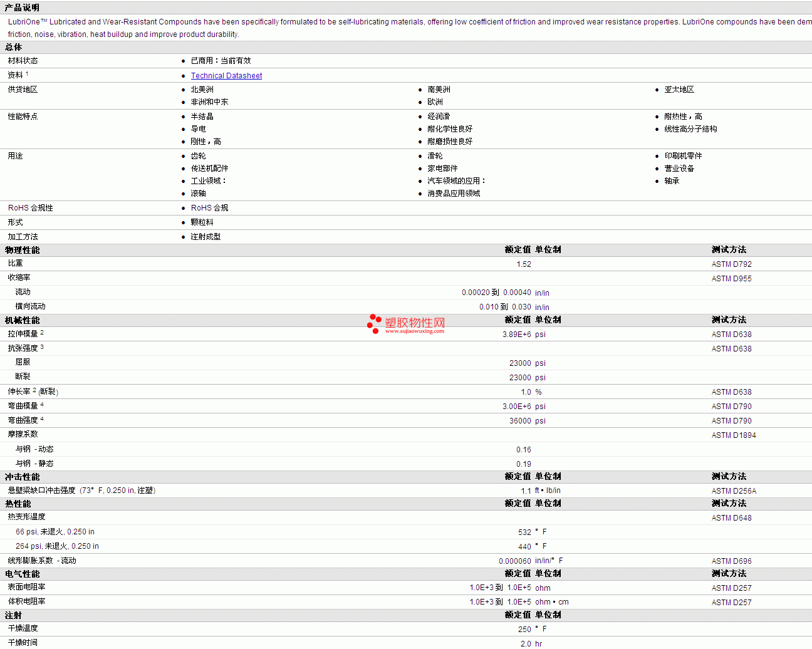Select the 冲击性能 section heading
812x649 pixels.
(x=22, y=477)
